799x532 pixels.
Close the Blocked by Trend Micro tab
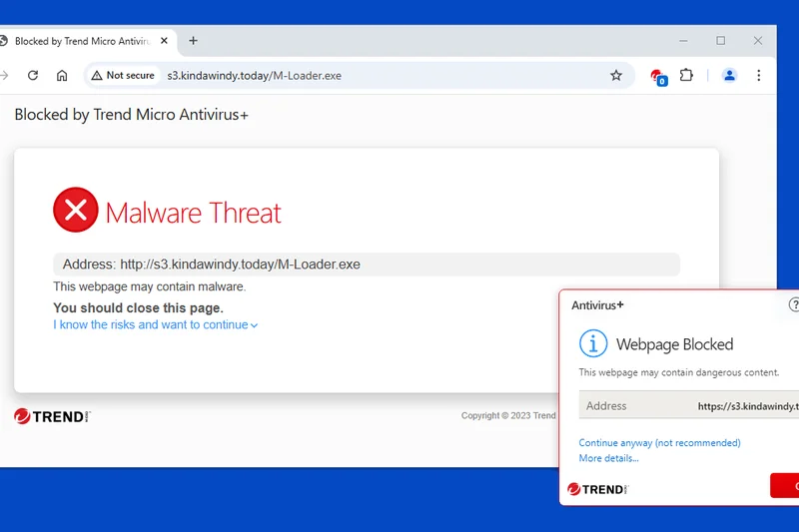164,41
